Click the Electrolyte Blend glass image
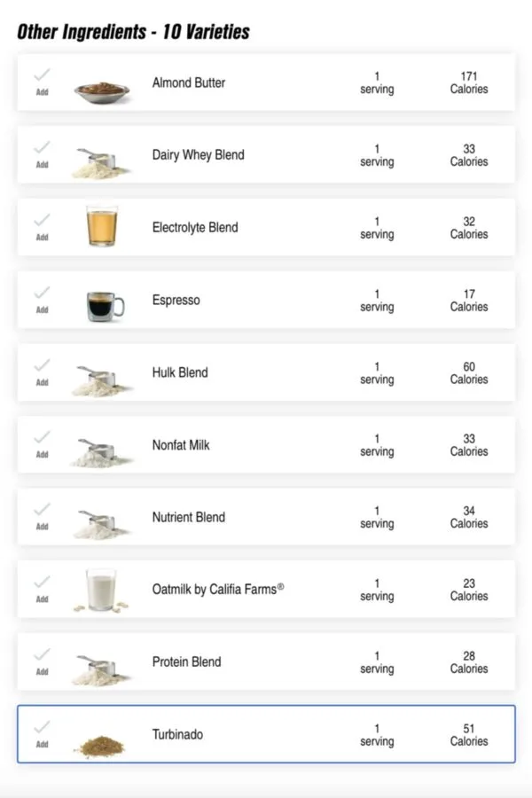 [99, 227]
